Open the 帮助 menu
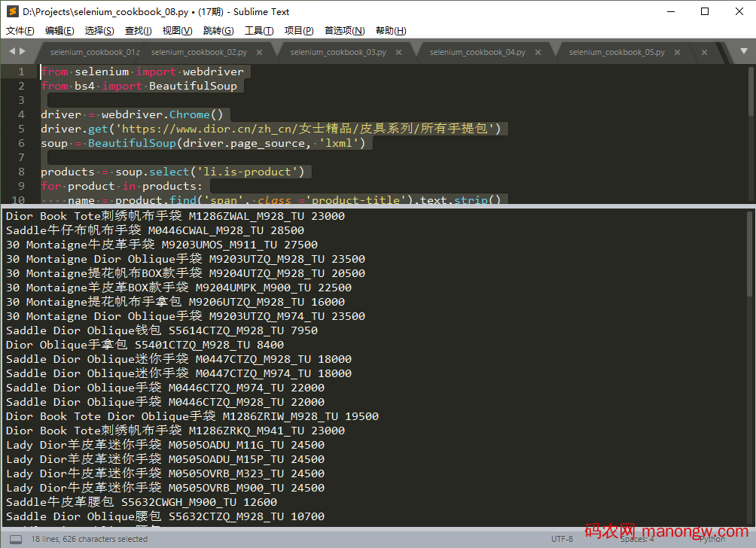This screenshot has height=548, width=756. pyautogui.click(x=390, y=30)
